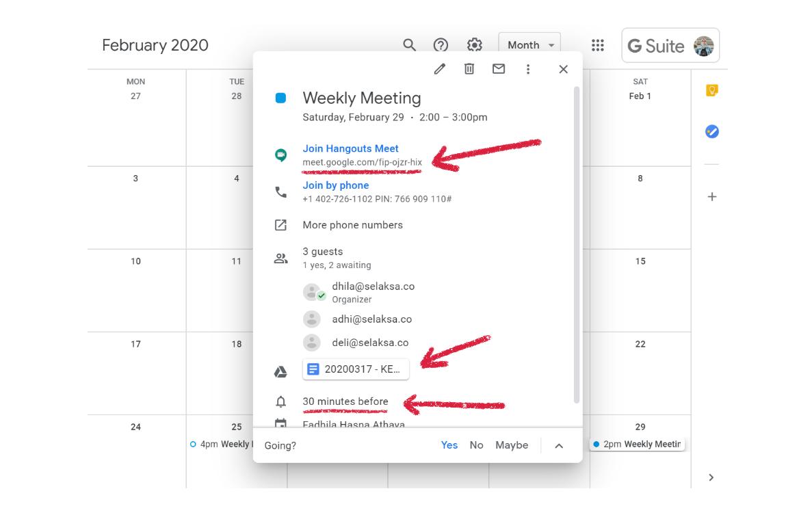812x517 pixels.
Task: Edit the event with pencil icon
Action: [440, 69]
